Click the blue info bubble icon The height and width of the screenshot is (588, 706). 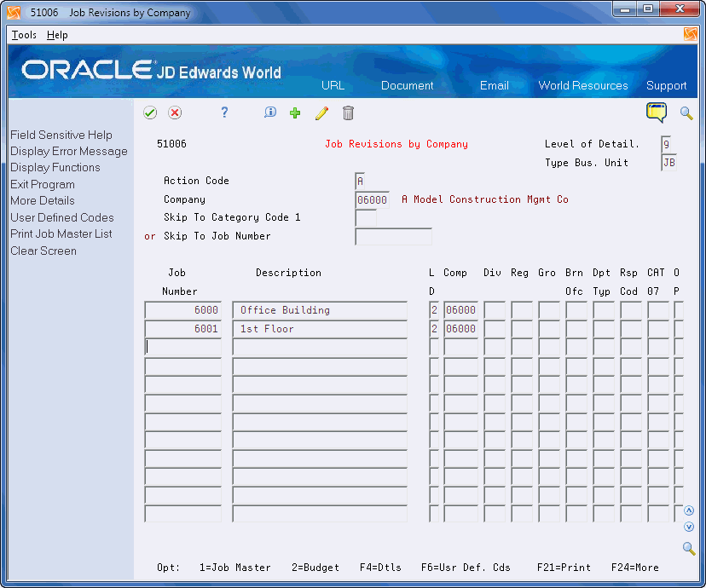270,112
